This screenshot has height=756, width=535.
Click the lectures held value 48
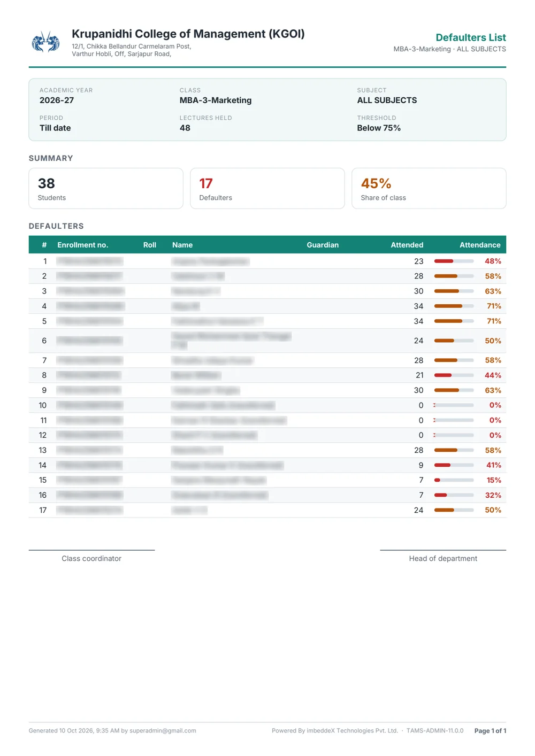pyautogui.click(x=185, y=128)
